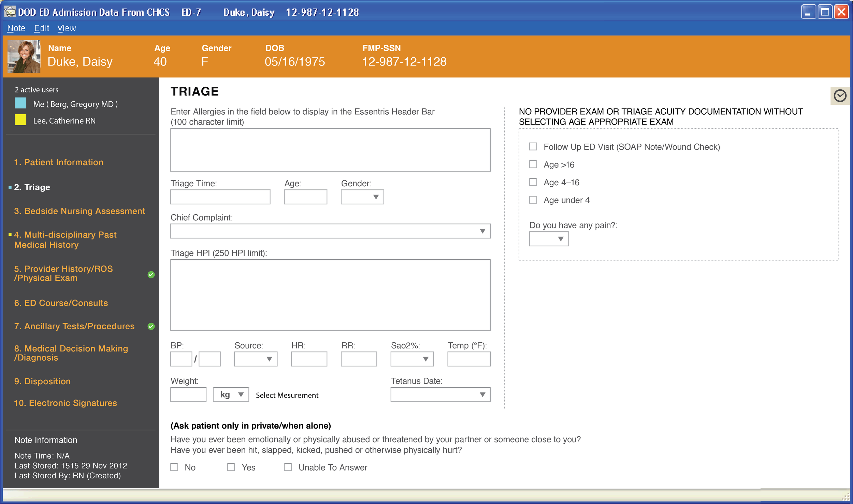Click the patient's photo thumbnail
853x504 pixels.
[x=24, y=56]
